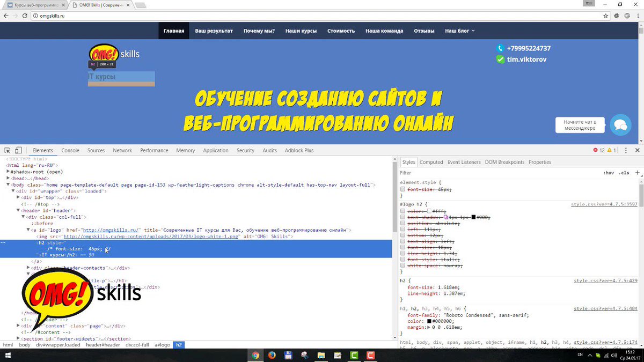
Task: Click the black #000 text-shadow color swatch
Action: 473,217
